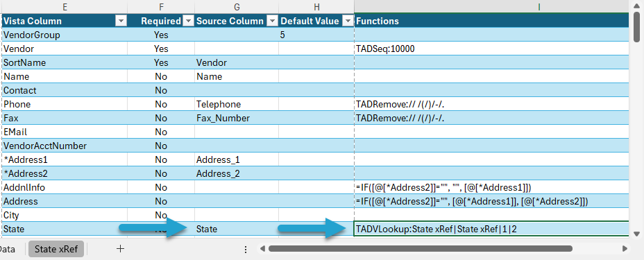Select the Fax cell in Vista Column
This screenshot has width=644, height=260.
click(x=65, y=118)
